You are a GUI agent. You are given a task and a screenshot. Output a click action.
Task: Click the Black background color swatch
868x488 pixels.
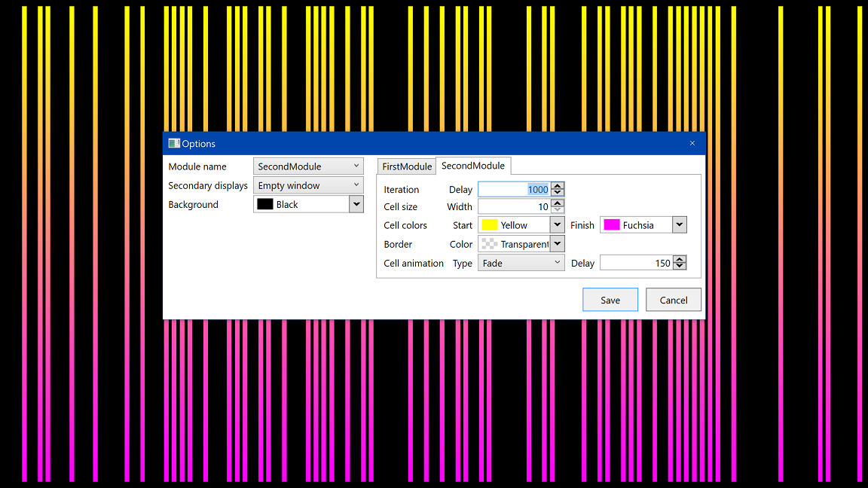(x=265, y=204)
